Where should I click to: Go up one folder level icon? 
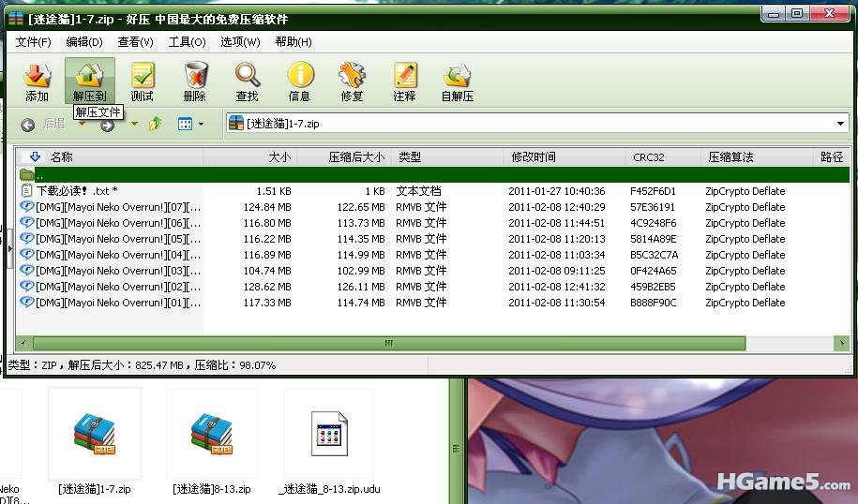[156, 124]
